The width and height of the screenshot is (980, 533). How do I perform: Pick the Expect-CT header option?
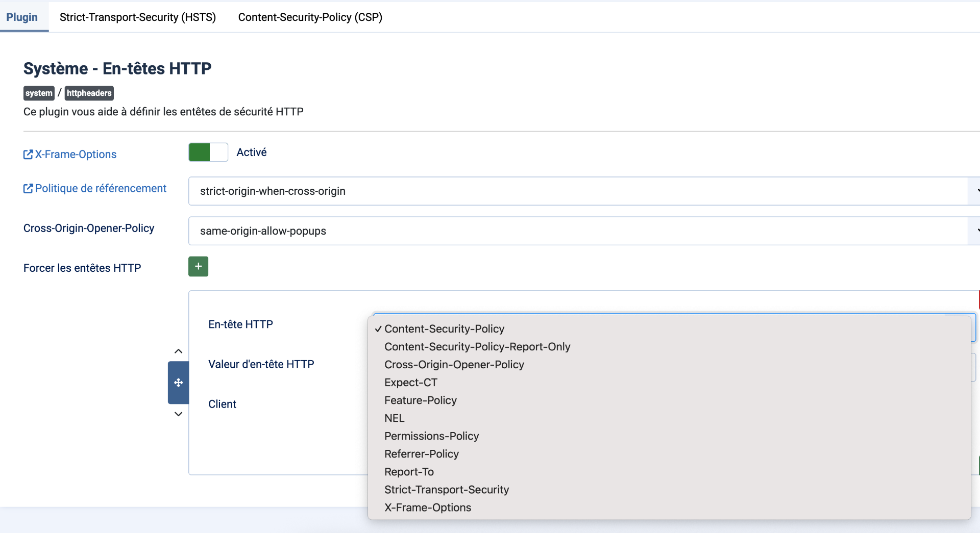click(x=411, y=383)
